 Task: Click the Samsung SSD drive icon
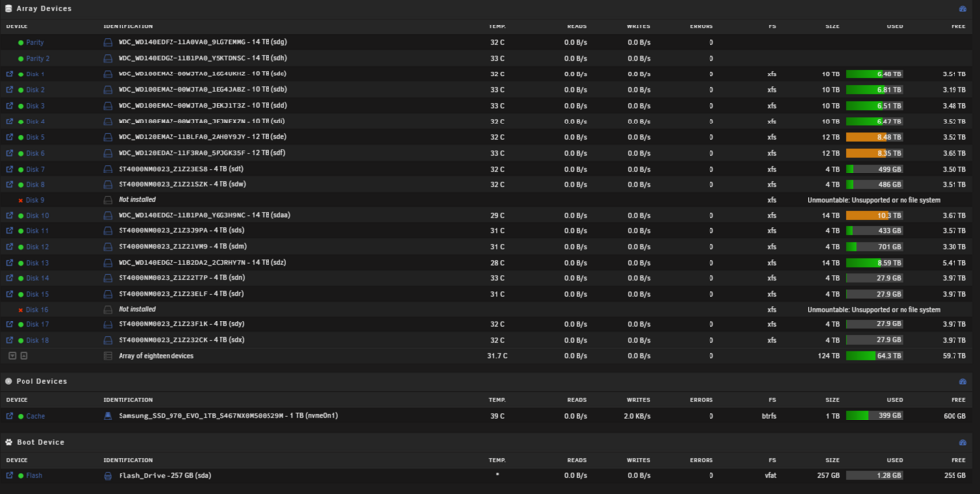coord(108,416)
